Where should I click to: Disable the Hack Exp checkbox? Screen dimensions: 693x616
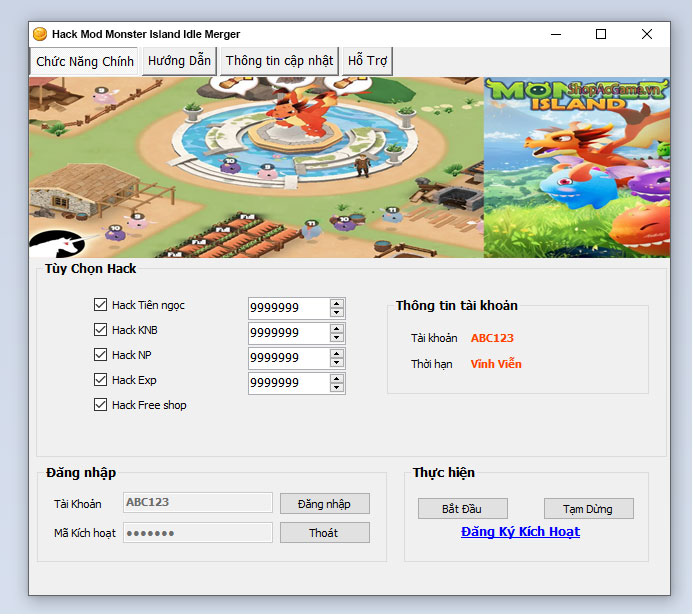[x=100, y=380]
